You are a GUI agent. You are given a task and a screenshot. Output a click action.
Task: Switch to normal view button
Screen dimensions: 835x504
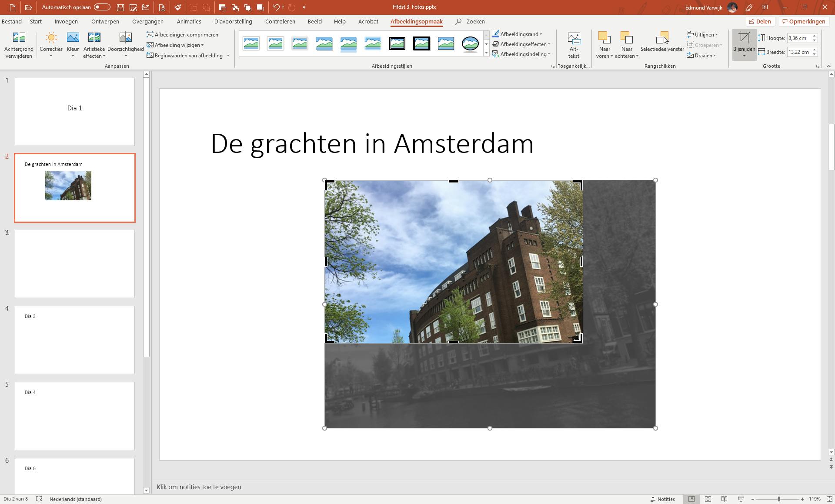691,499
